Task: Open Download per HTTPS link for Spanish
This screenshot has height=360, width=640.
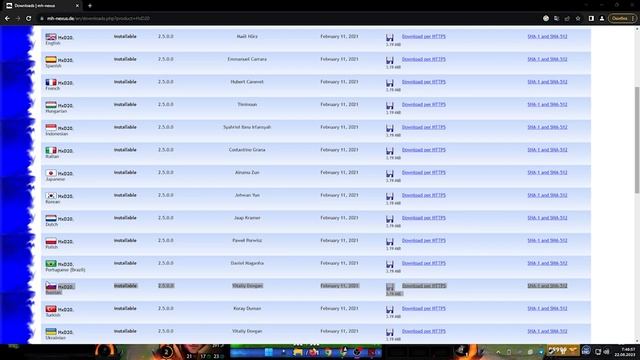Action: pyautogui.click(x=424, y=59)
